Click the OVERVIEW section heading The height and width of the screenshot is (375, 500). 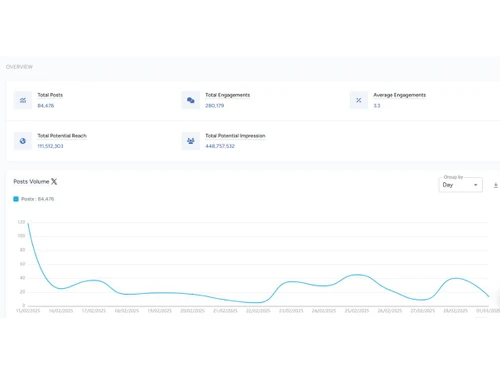(x=19, y=67)
